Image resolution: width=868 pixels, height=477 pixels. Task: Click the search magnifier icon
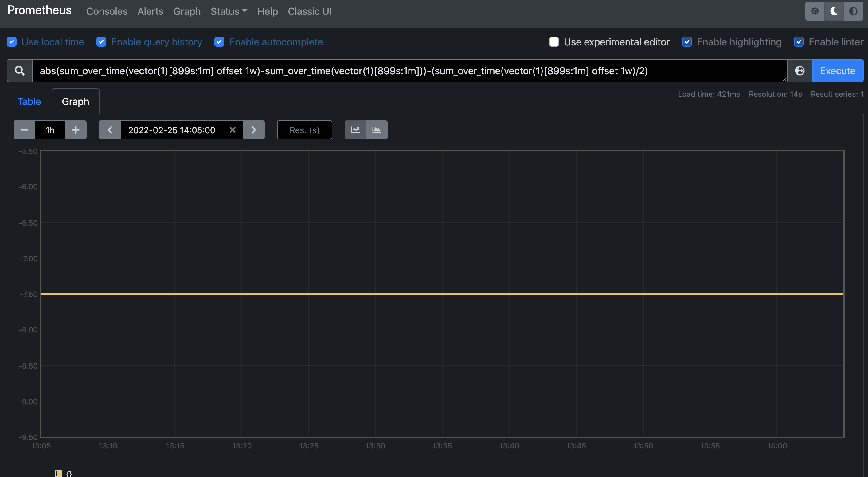click(19, 71)
